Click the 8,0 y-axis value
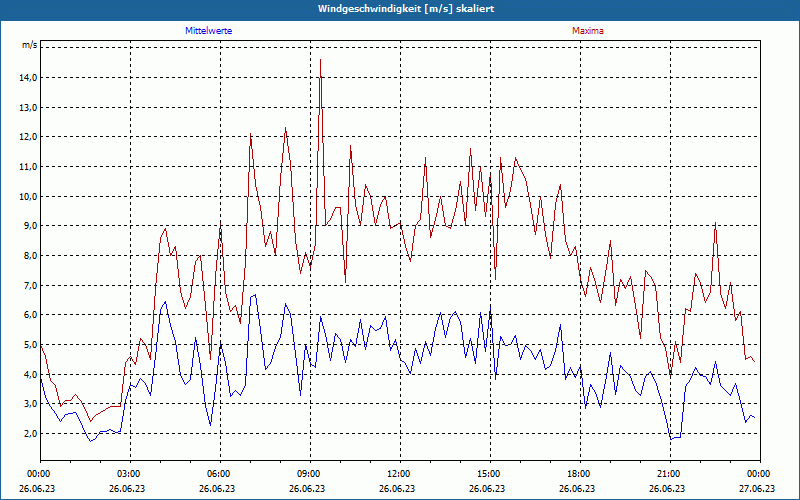 point(30,256)
